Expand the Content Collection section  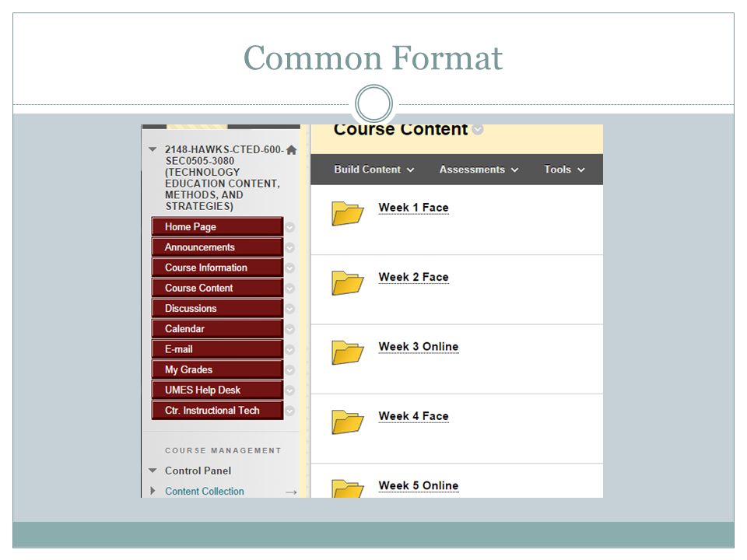tap(153, 491)
